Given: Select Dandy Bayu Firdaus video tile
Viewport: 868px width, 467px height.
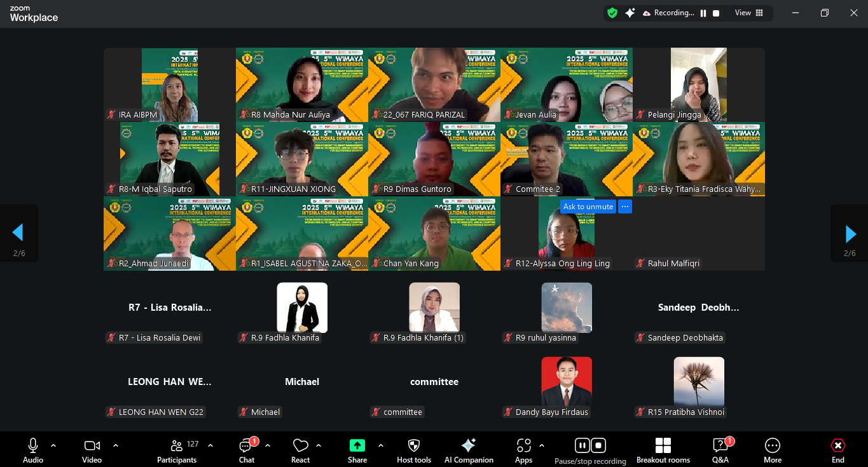Looking at the screenshot, I should point(566,381).
